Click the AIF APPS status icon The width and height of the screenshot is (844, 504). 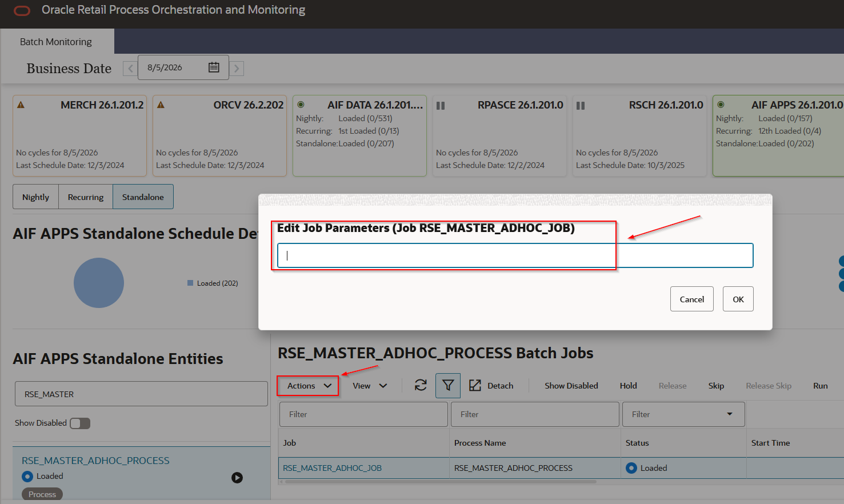[x=721, y=105]
